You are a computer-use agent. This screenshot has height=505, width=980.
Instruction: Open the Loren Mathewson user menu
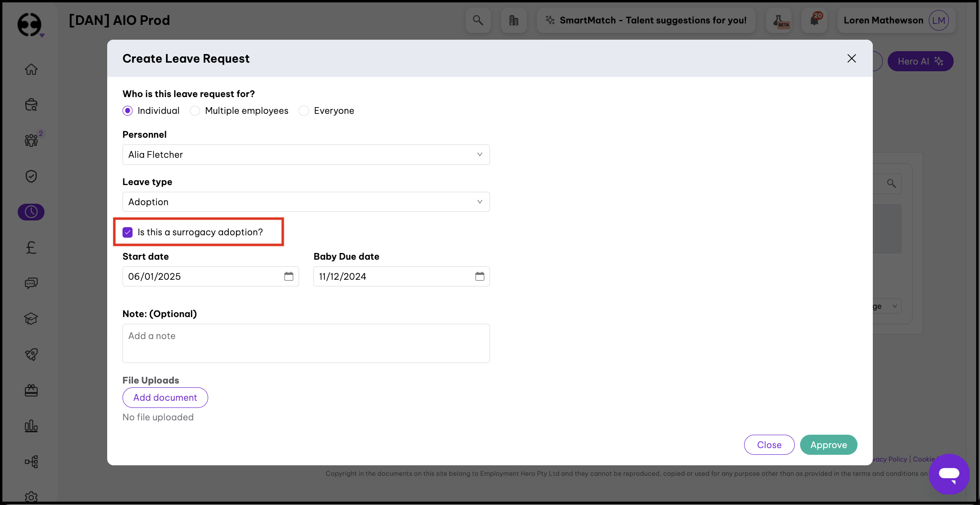[896, 21]
